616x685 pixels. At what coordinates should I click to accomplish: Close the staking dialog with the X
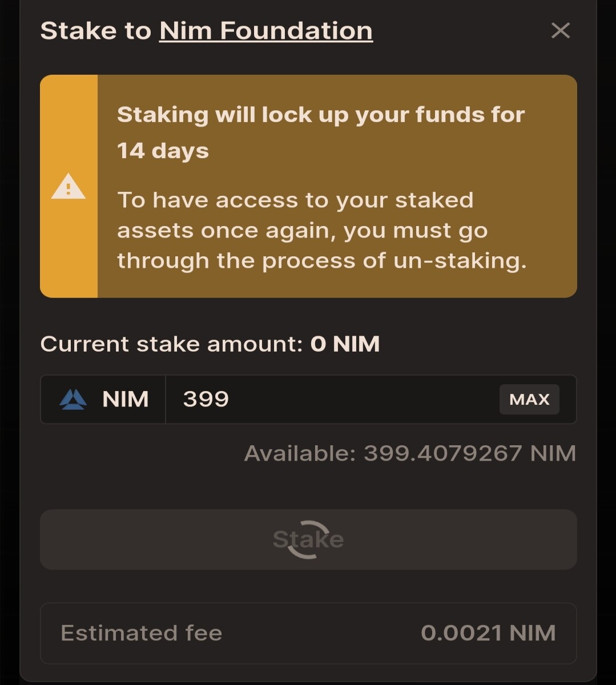tap(560, 30)
